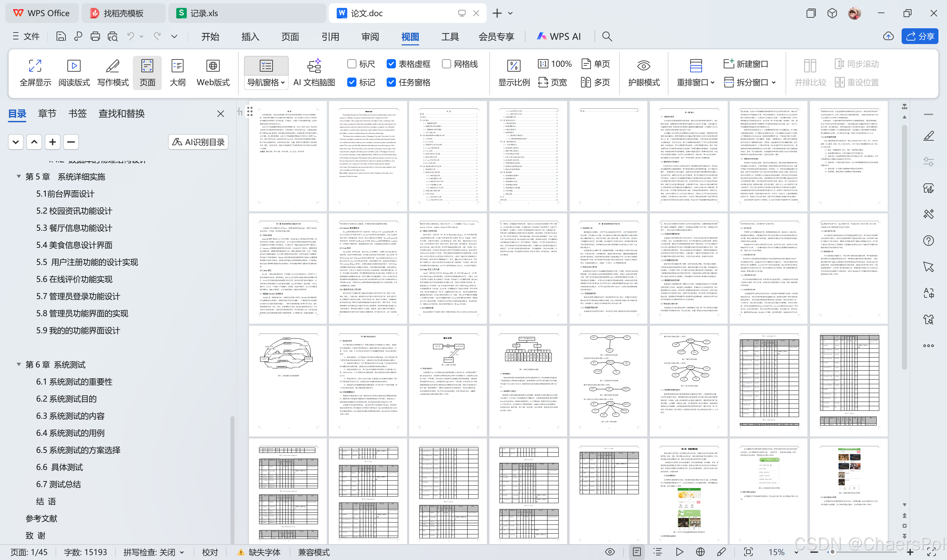Open 显示比例 zoom ratio dialog

pyautogui.click(x=514, y=72)
